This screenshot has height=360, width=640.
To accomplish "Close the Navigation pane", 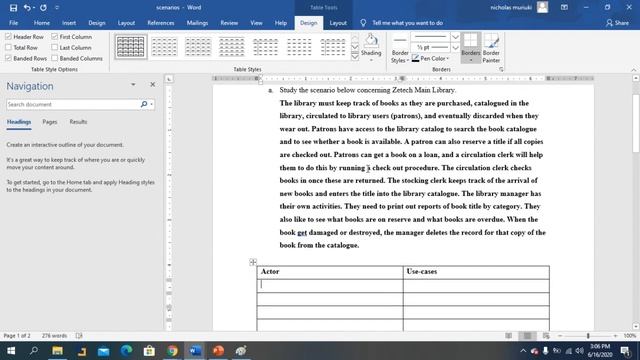I will (153, 84).
